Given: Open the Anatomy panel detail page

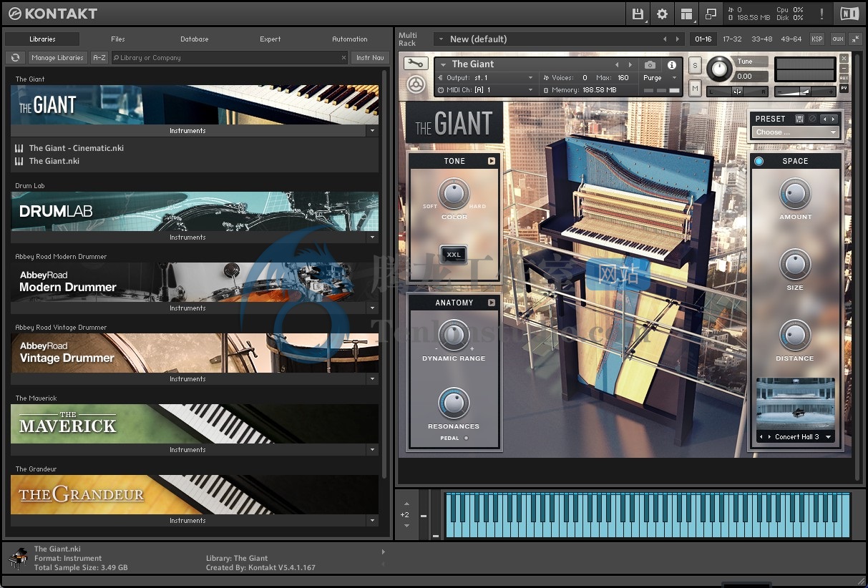Looking at the screenshot, I should tap(492, 303).
